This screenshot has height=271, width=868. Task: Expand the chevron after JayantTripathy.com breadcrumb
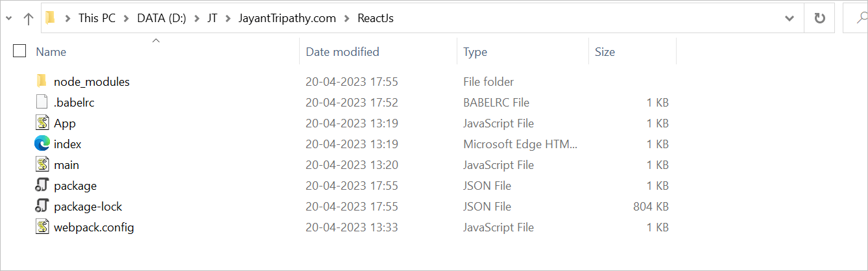(x=347, y=18)
